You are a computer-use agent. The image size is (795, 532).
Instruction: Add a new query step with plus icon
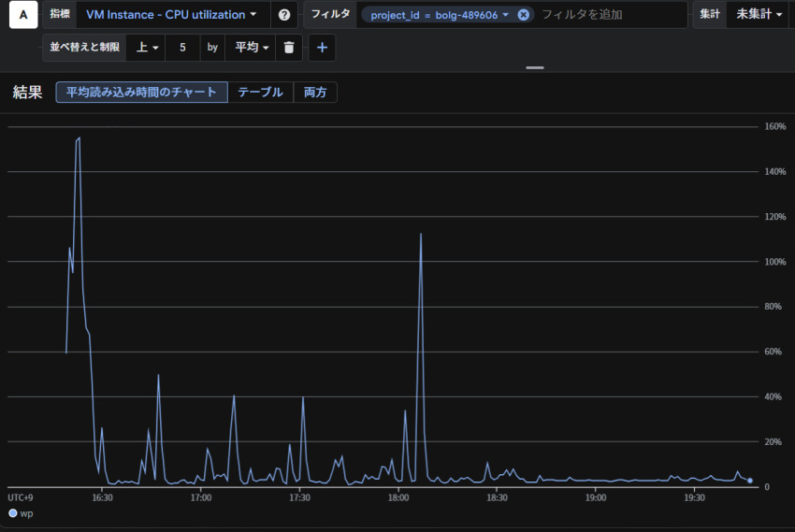pos(322,48)
